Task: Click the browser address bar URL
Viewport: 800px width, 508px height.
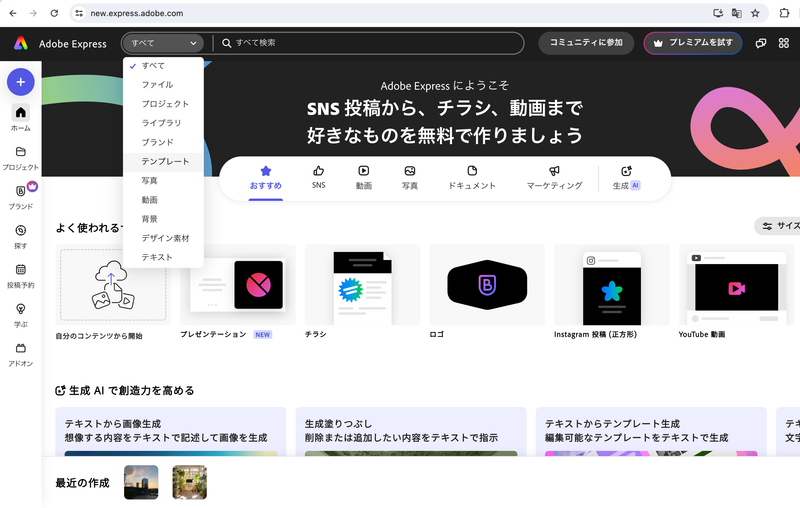Action: [137, 13]
